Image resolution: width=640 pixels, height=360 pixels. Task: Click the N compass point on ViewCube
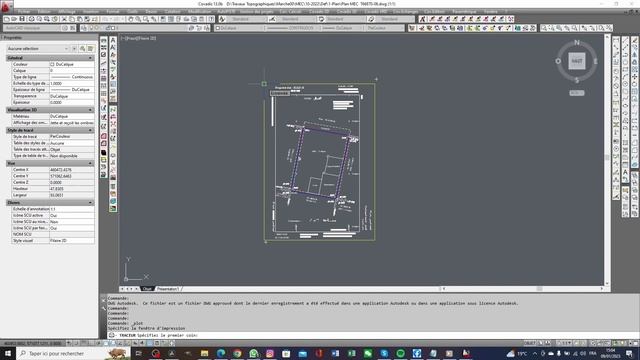pos(577,42)
